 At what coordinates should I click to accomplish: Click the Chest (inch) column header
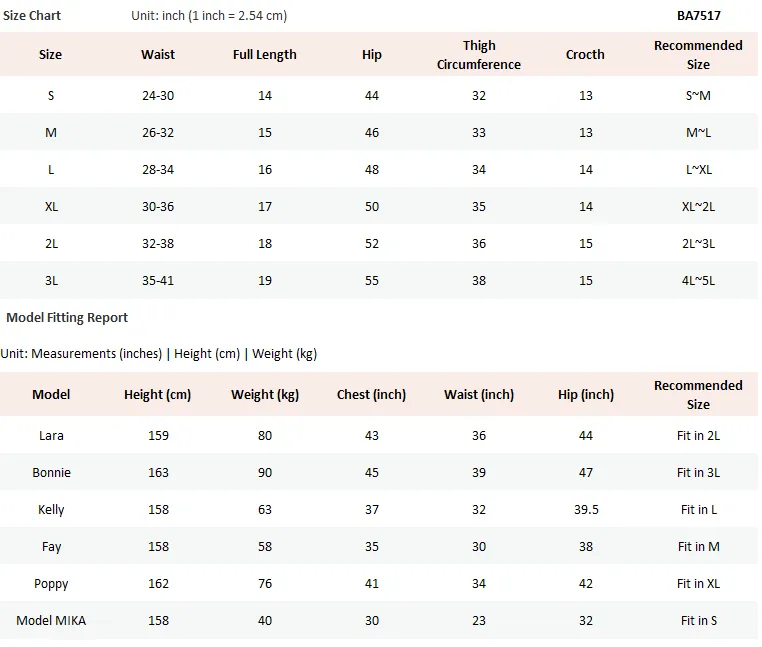point(371,394)
